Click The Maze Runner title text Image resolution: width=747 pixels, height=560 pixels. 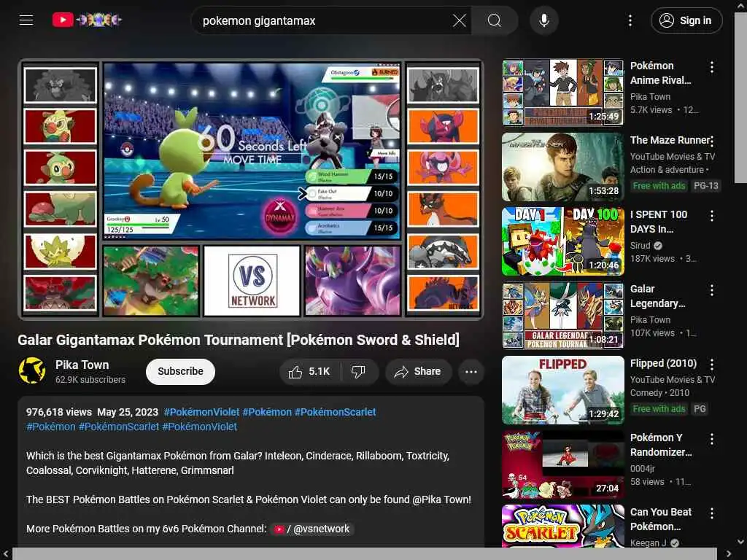coord(670,140)
